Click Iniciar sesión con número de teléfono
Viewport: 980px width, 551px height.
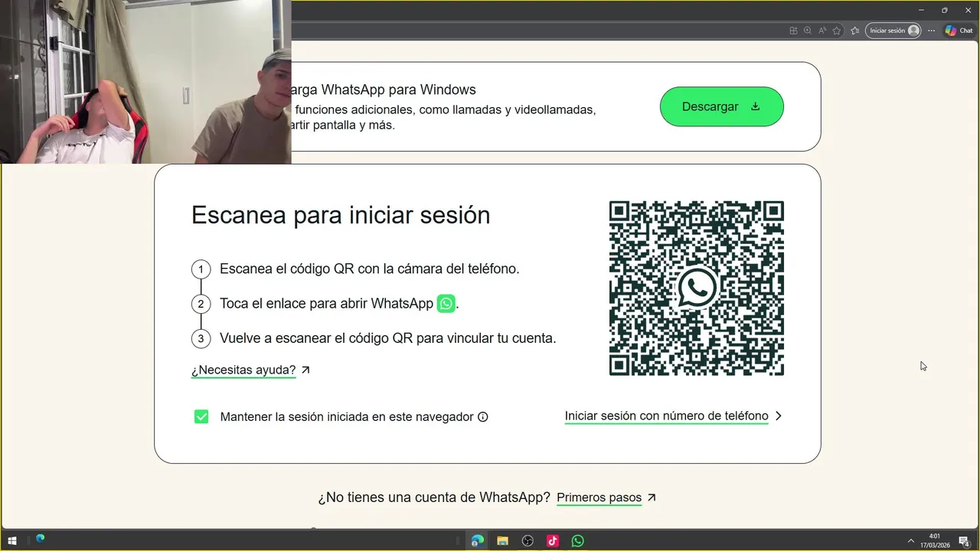click(666, 416)
